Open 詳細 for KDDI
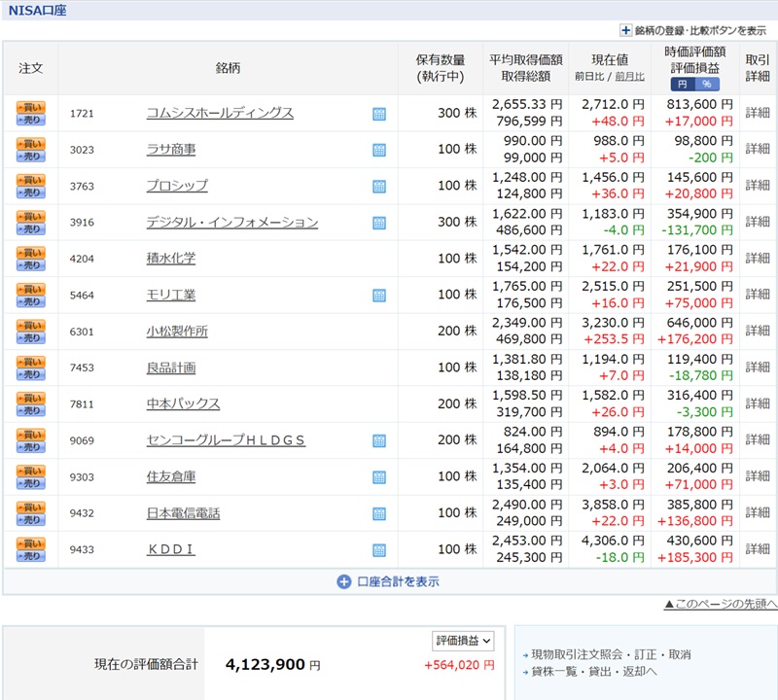The height and width of the screenshot is (700, 778). (x=758, y=548)
